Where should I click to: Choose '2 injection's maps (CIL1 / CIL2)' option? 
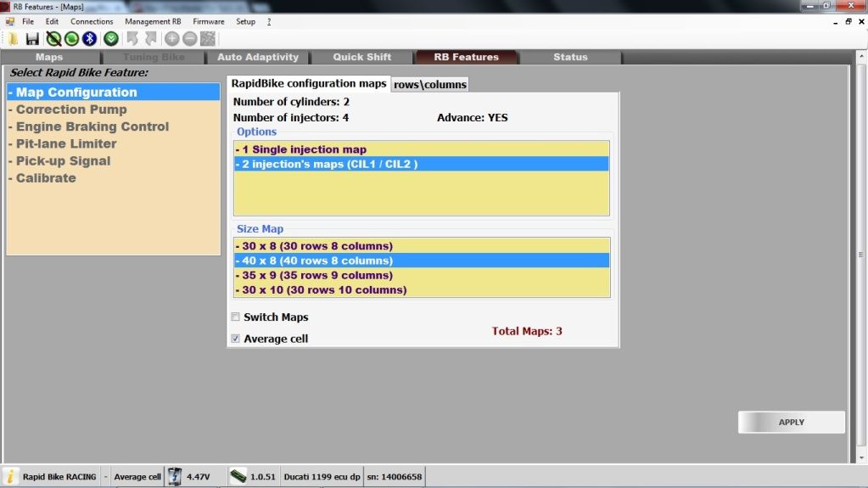[x=421, y=164]
